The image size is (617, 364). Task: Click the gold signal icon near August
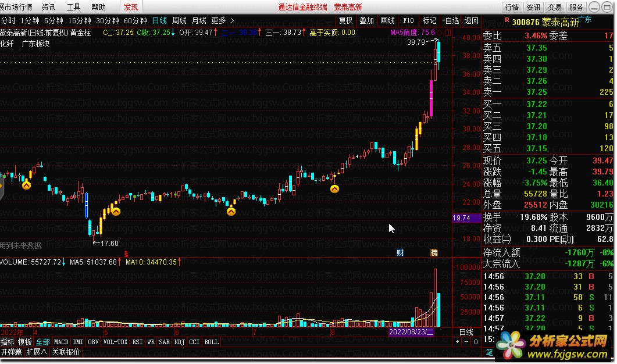[x=334, y=189]
